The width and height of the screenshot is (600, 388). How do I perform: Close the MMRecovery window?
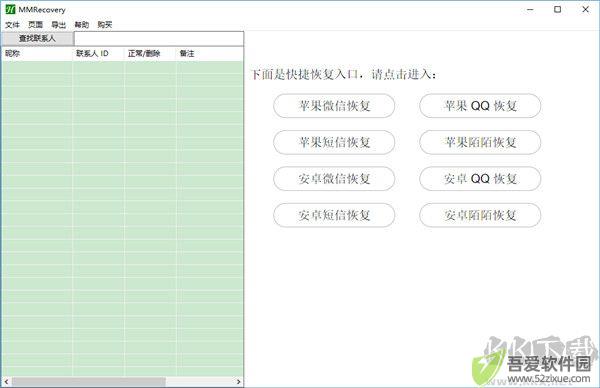(x=585, y=10)
